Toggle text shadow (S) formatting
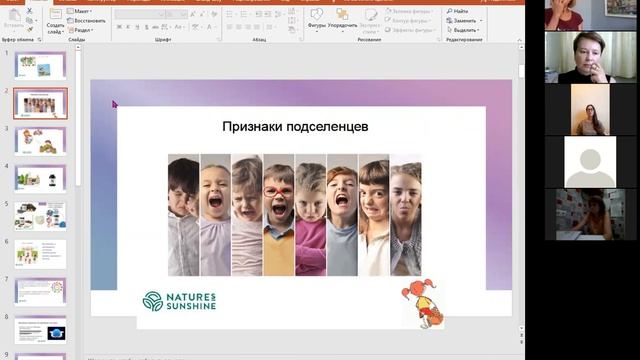This screenshot has height=360, width=640. tap(147, 27)
